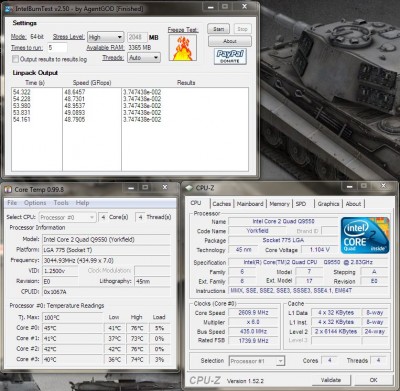Click the Core Temp Model field

(x=106, y=240)
